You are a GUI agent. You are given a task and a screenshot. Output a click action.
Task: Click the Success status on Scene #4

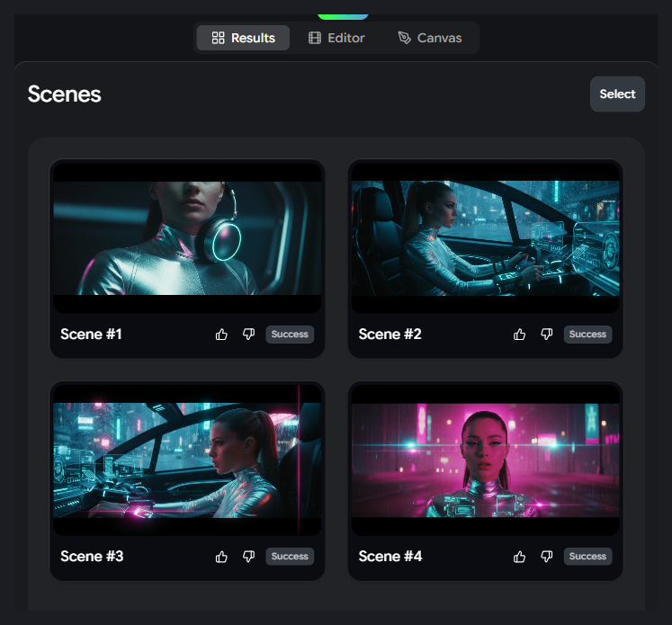587,557
